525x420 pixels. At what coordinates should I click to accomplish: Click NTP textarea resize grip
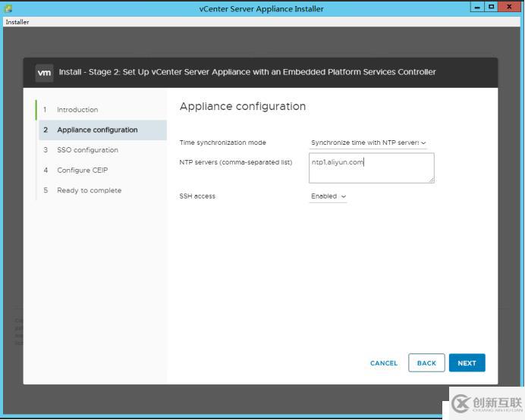pyautogui.click(x=431, y=180)
